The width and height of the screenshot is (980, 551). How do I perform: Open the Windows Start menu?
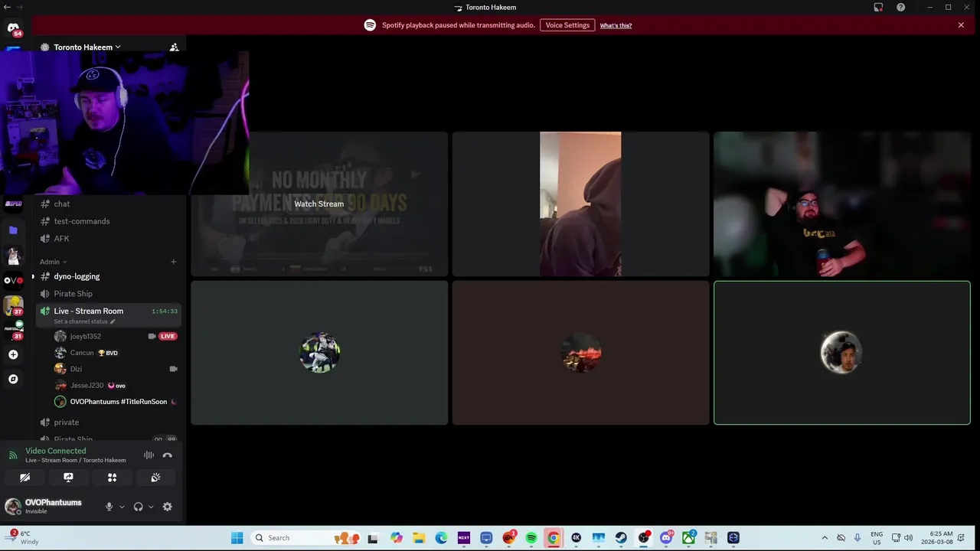point(237,538)
